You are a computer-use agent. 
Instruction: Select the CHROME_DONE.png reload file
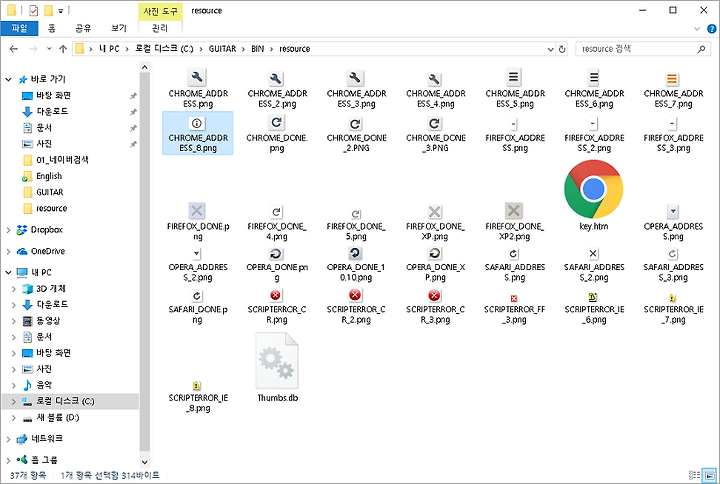point(277,133)
